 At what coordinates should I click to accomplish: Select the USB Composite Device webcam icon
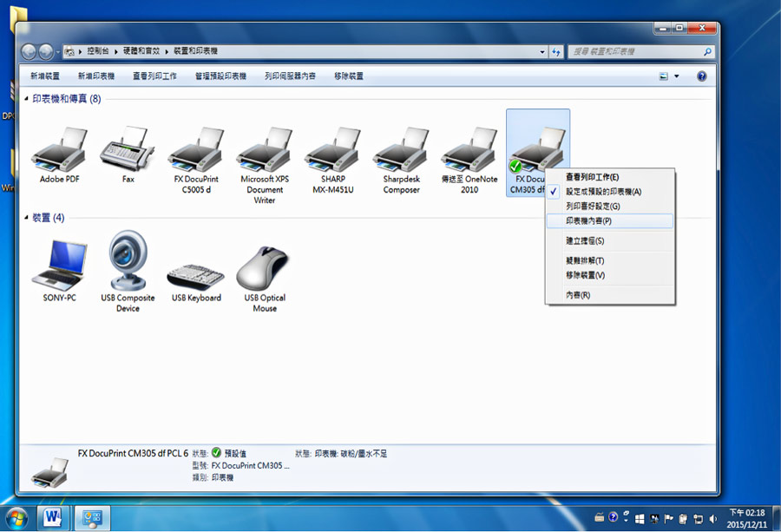click(x=128, y=260)
